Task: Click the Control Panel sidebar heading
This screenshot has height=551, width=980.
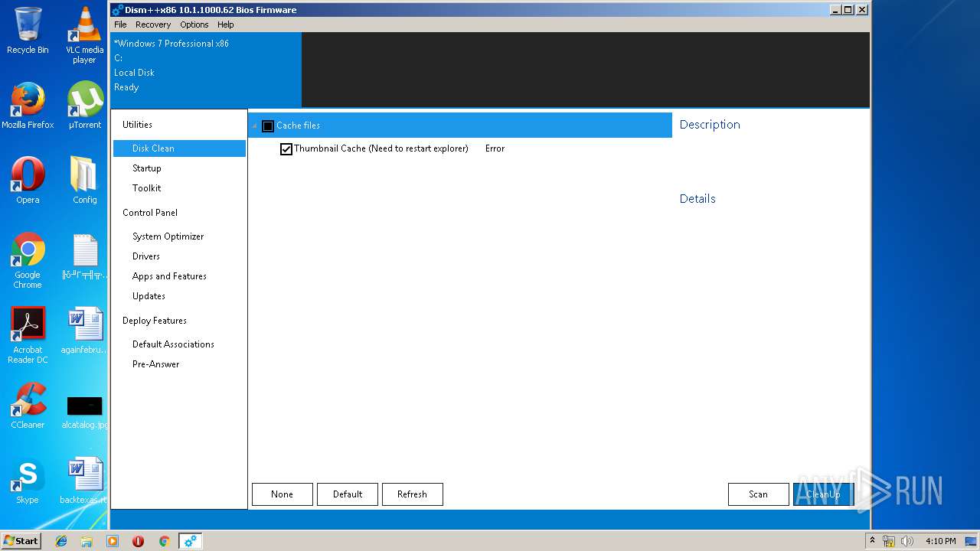Action: pyautogui.click(x=150, y=213)
